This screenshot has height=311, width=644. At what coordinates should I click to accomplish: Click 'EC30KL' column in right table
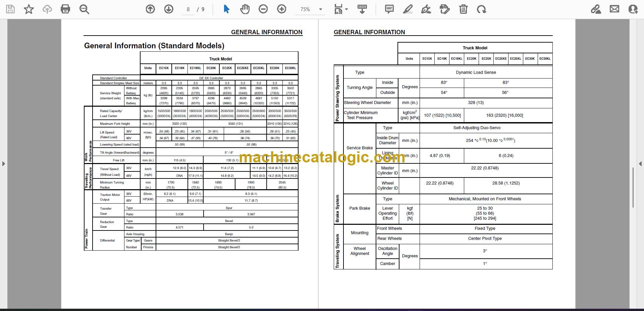tap(545, 59)
